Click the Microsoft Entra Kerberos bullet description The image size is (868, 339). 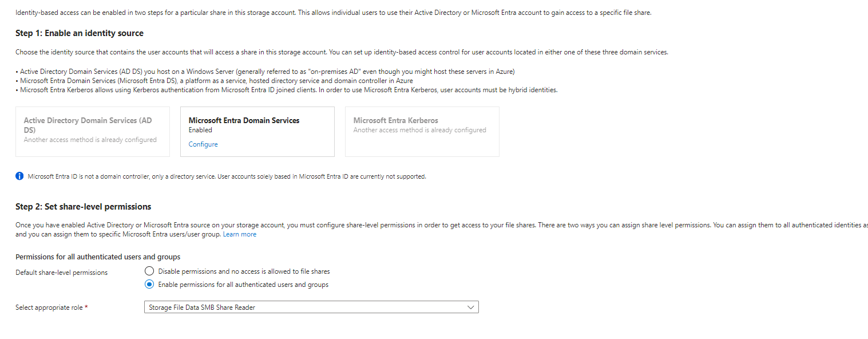[286, 90]
